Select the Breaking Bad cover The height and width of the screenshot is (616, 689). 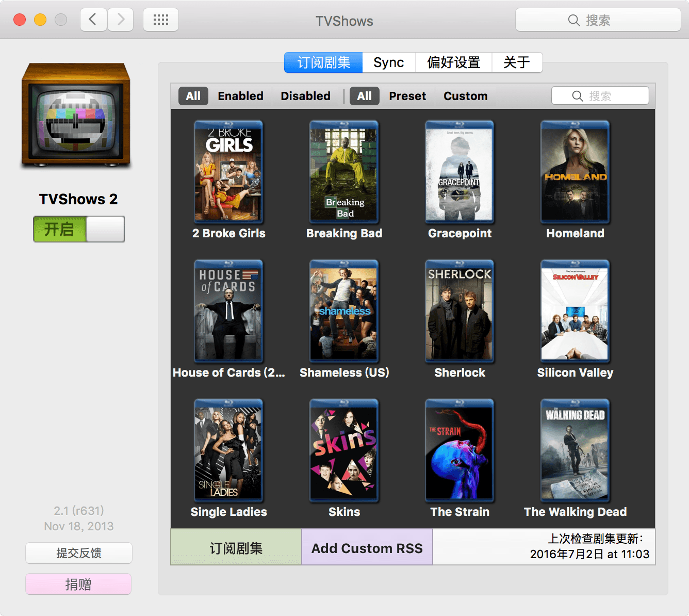pos(344,172)
